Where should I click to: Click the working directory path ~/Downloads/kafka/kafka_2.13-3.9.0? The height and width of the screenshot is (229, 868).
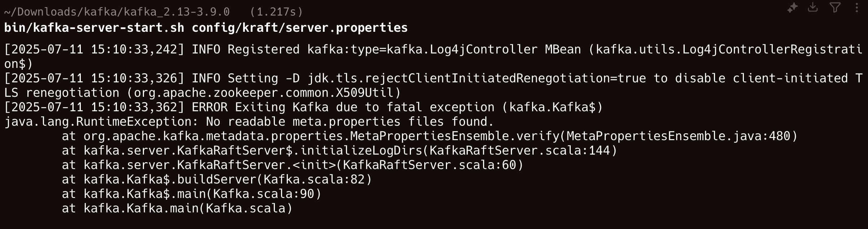pyautogui.click(x=117, y=12)
